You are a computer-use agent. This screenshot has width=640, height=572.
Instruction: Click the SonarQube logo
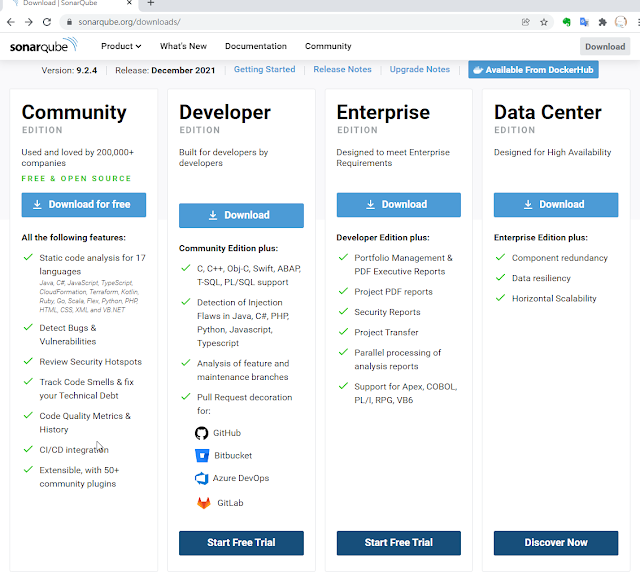(43, 46)
